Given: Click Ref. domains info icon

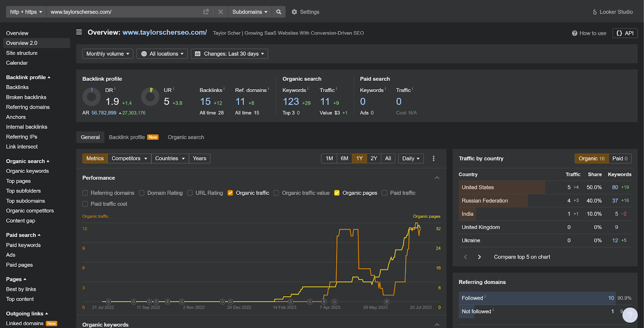Looking at the screenshot, I should click(268, 88).
